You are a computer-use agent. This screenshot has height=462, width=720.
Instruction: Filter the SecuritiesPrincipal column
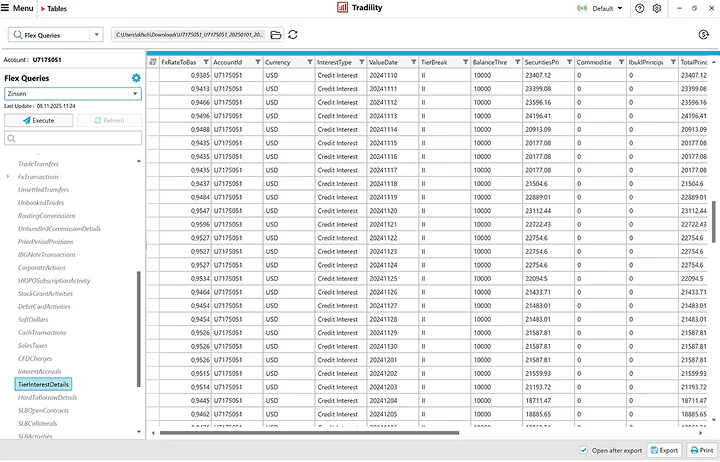(x=569, y=62)
